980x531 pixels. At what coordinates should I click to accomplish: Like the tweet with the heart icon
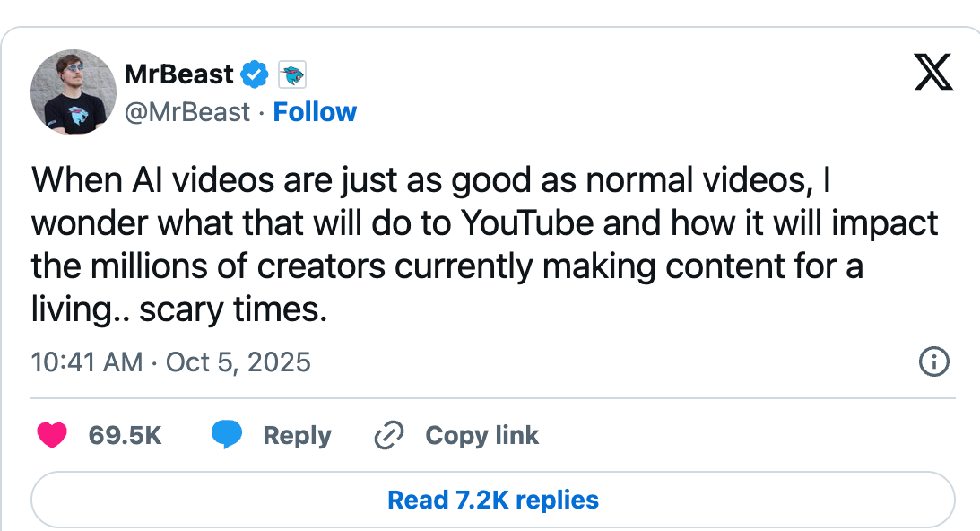(x=53, y=436)
